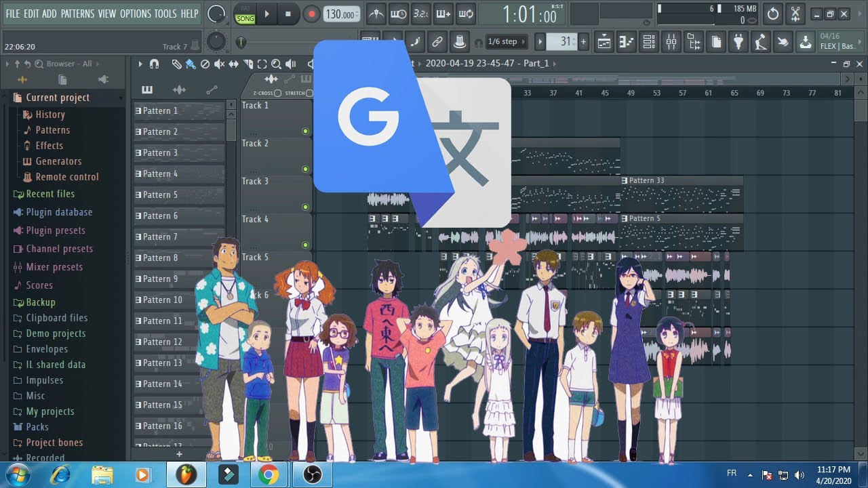868x488 pixels.
Task: Click the link chain icon in toolbar
Action: click(437, 42)
